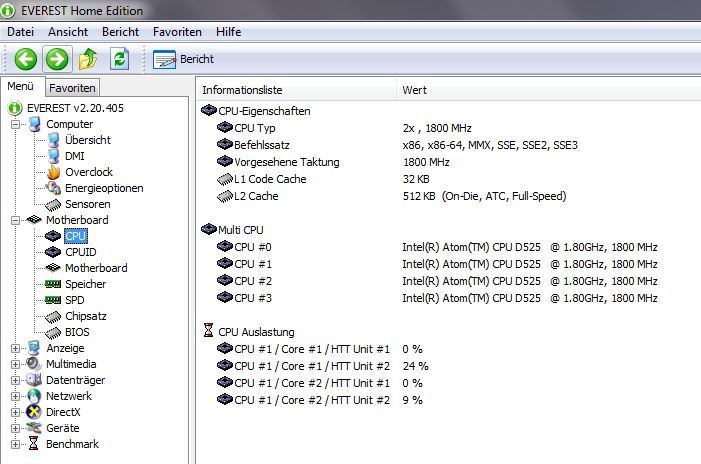Screen dimensions: 701x464
Task: Select DMI in the Computer tree
Action: click(75, 156)
